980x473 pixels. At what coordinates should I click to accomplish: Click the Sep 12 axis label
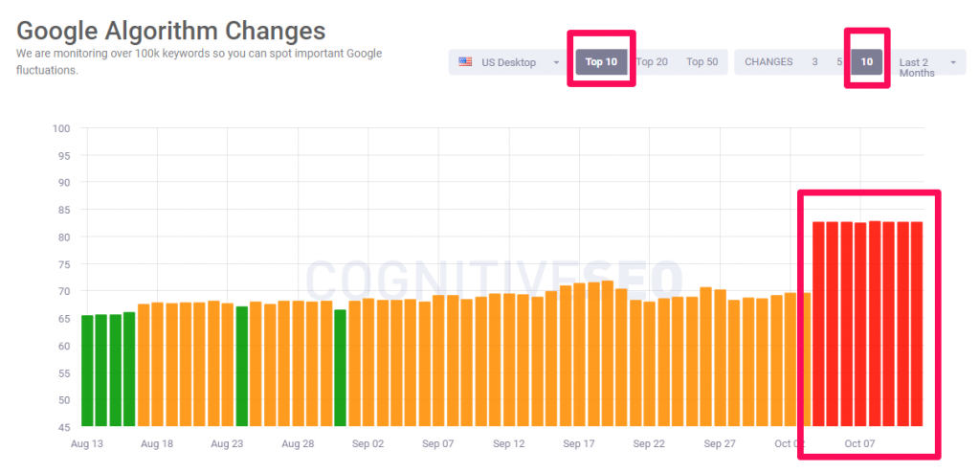[x=509, y=443]
